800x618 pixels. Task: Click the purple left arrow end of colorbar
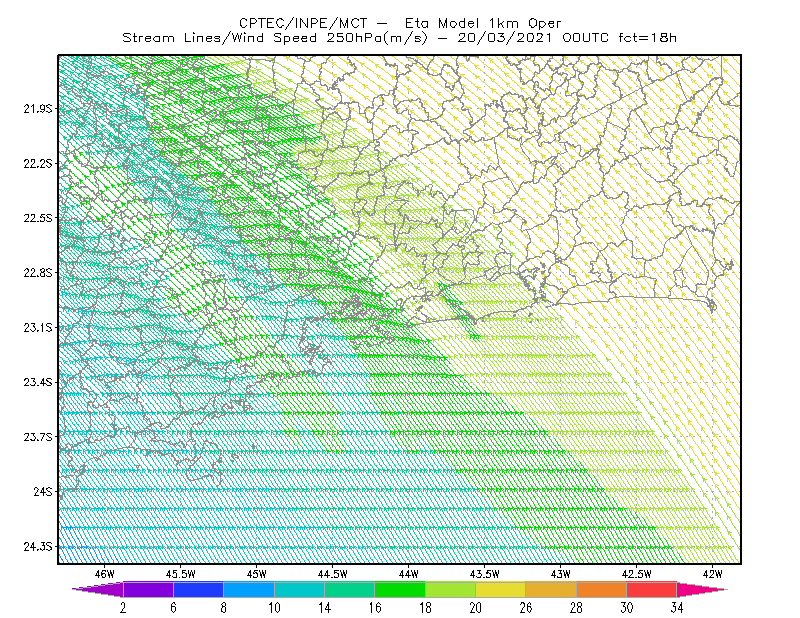[x=98, y=589]
